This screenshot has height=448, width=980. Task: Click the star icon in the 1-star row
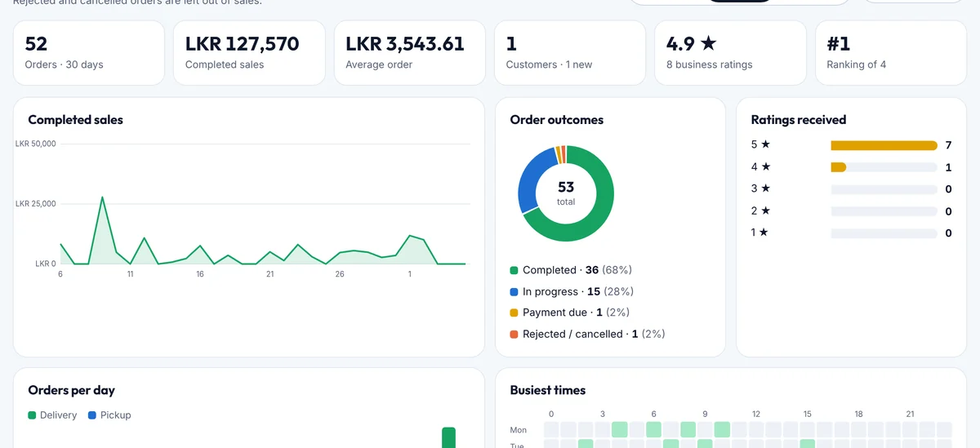(x=764, y=233)
